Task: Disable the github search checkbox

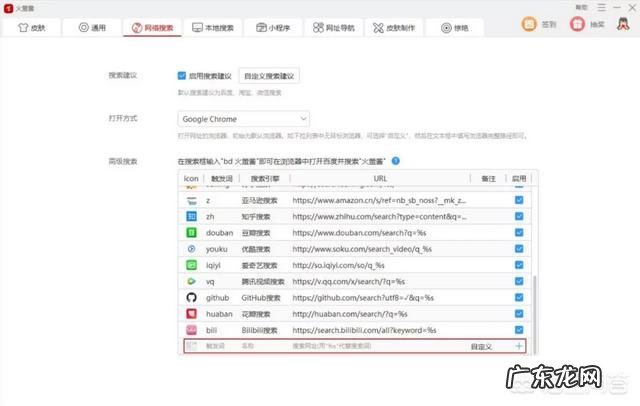Action: click(519, 297)
